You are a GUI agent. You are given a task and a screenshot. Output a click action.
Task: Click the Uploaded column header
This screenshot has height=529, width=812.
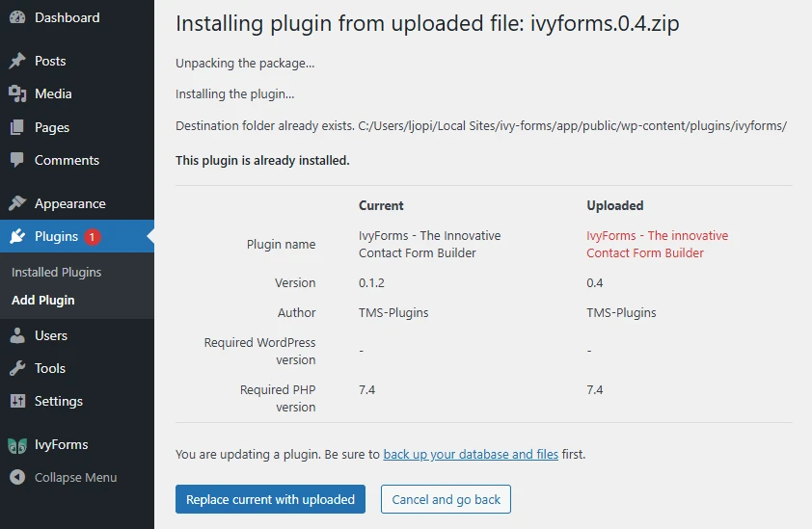(614, 205)
